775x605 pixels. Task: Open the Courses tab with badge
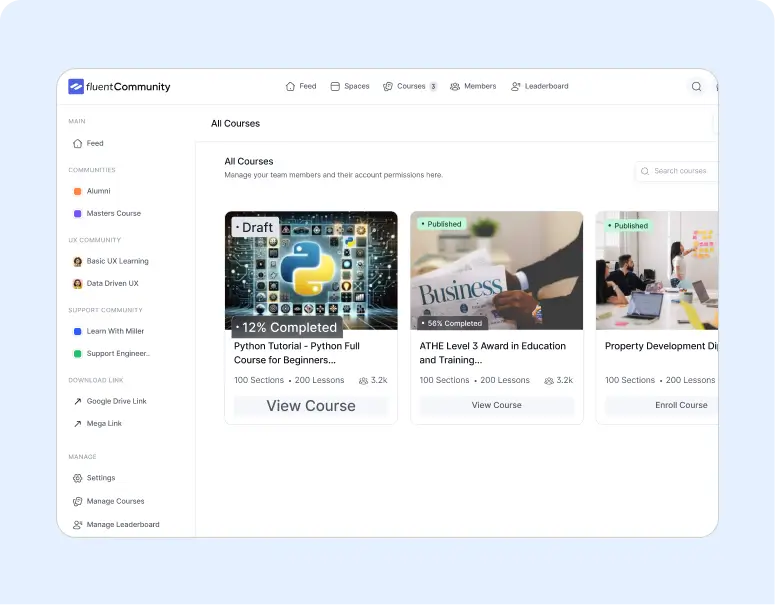pyautogui.click(x=410, y=87)
